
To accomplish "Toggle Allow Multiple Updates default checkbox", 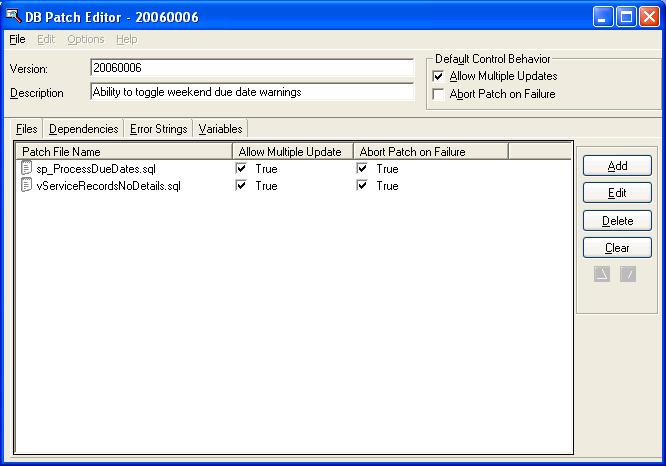I will click(438, 76).
